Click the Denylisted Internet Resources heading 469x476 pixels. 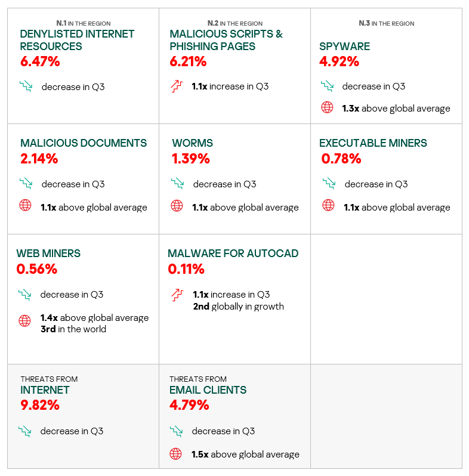77,40
